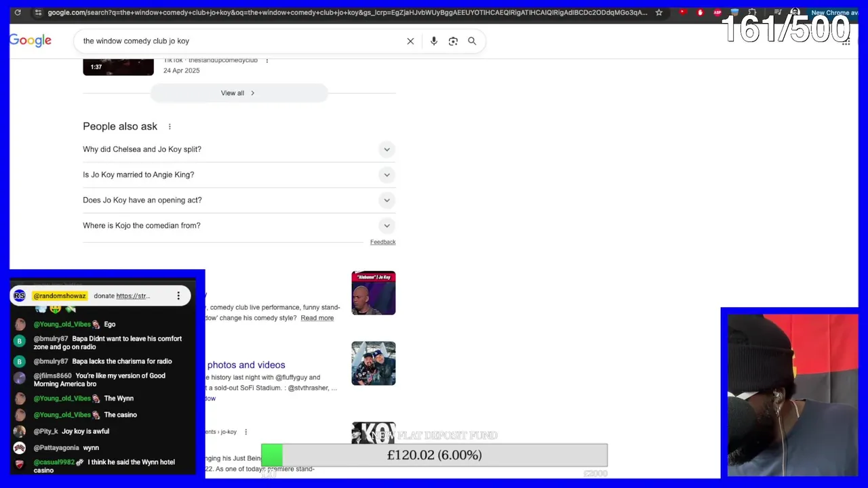Open People also ask options menu
Screen dimensions: 868x488
pos(170,127)
